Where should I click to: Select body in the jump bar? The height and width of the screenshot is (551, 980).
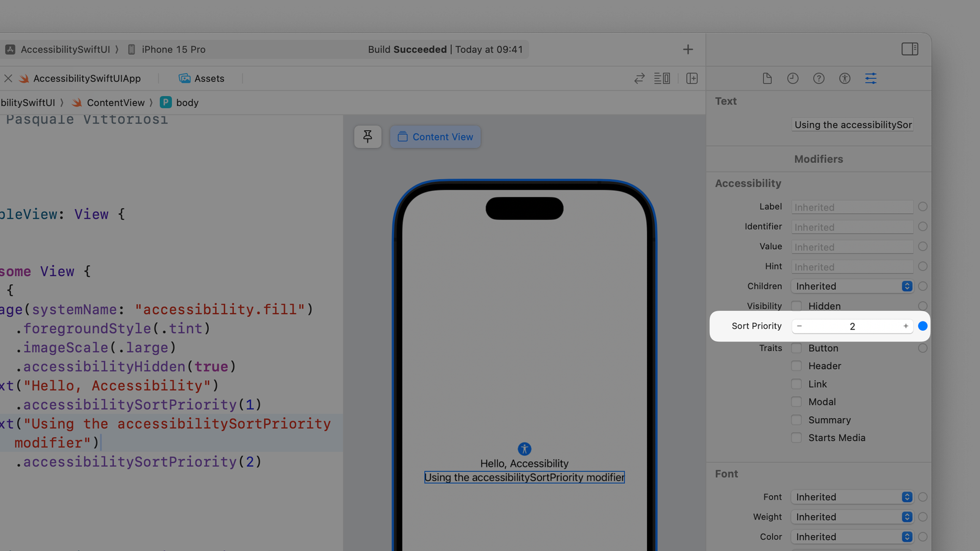point(186,102)
